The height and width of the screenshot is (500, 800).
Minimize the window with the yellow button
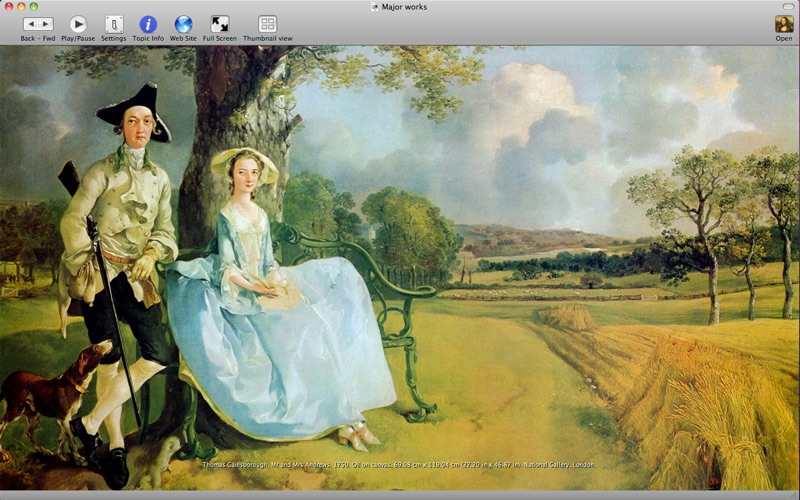(21, 6)
